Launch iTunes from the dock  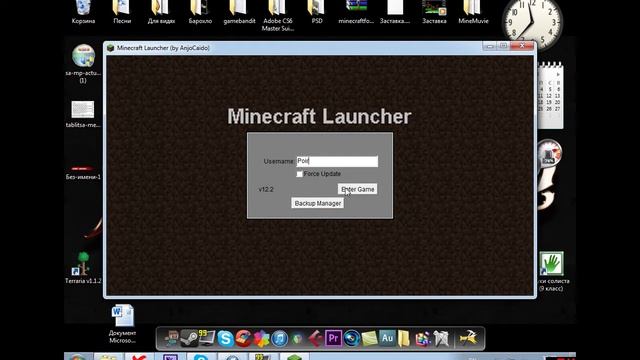pyautogui.click(x=280, y=339)
